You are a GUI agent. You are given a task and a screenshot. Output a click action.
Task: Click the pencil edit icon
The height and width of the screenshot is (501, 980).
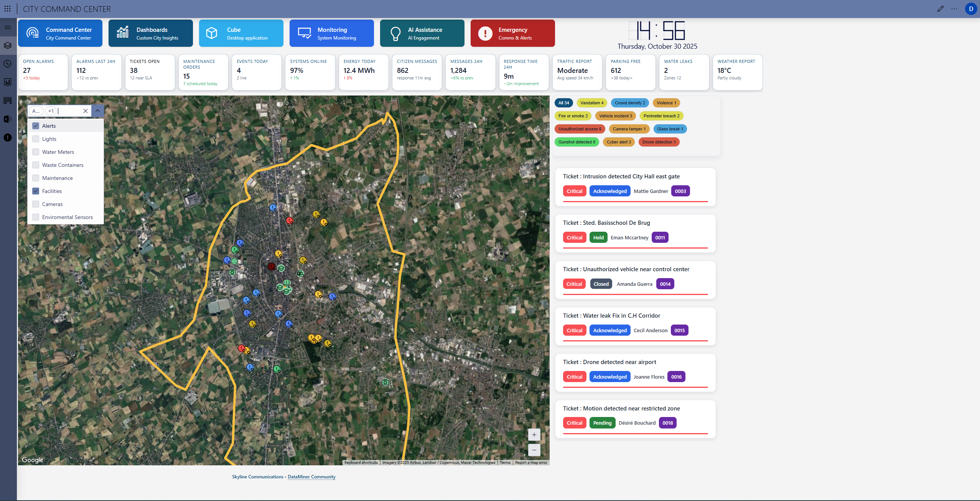(x=940, y=9)
